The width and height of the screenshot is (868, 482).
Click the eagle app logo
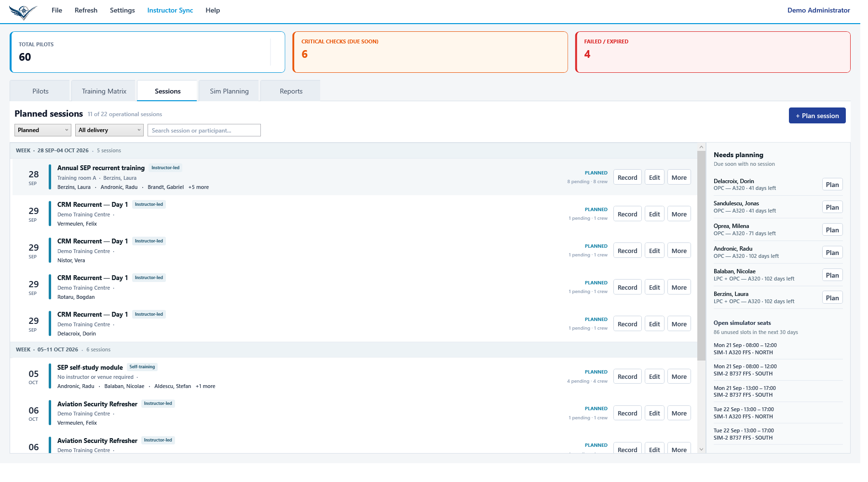(x=23, y=12)
